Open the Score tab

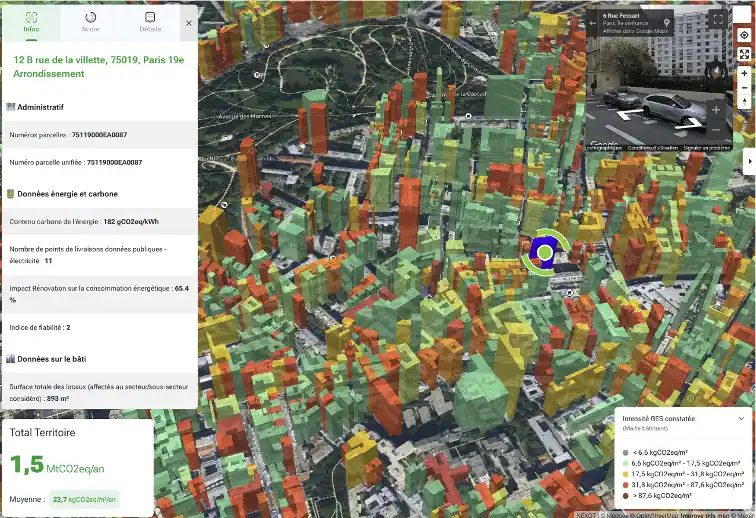90,22
